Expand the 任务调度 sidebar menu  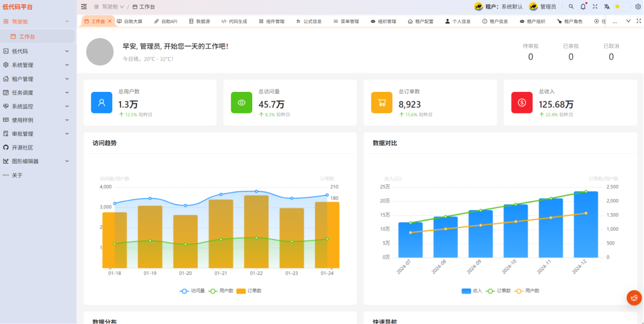(38, 92)
